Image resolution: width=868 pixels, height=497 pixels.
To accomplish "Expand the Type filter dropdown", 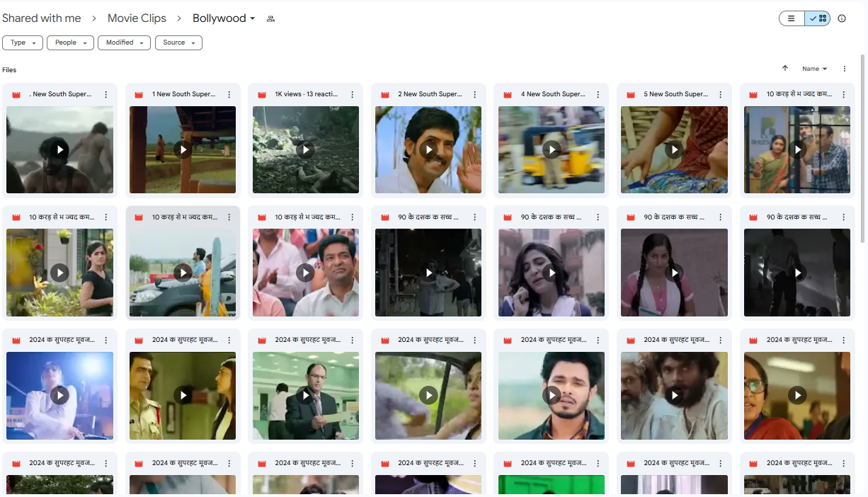I will (x=23, y=43).
